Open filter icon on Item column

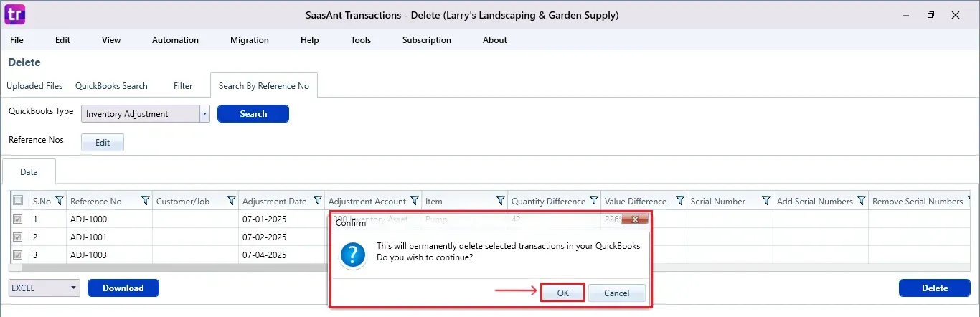pos(501,201)
